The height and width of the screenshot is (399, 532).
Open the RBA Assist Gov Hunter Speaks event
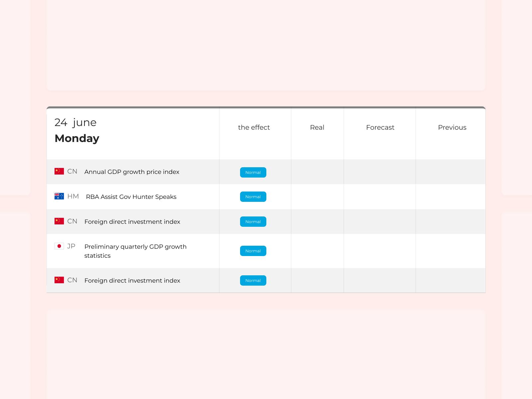[130, 197]
